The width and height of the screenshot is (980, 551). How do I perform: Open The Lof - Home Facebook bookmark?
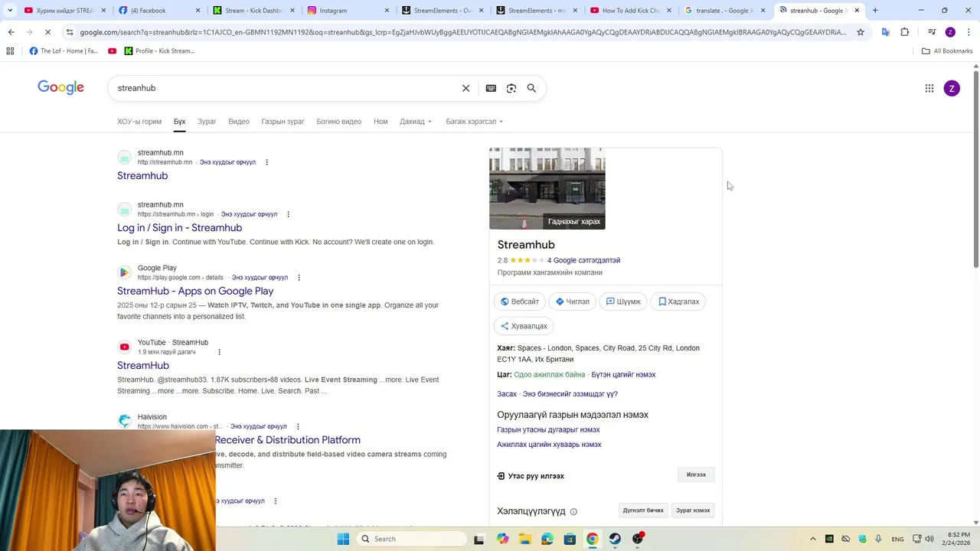pyautogui.click(x=64, y=51)
